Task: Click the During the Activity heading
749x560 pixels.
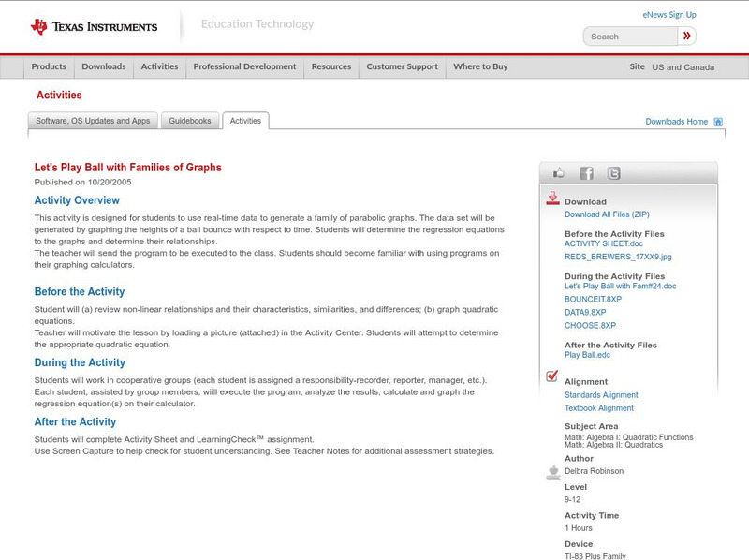Action: pyautogui.click(x=80, y=362)
